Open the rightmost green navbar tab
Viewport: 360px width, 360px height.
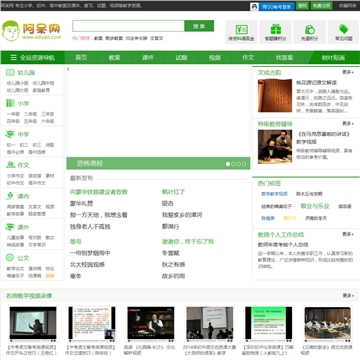point(333,57)
